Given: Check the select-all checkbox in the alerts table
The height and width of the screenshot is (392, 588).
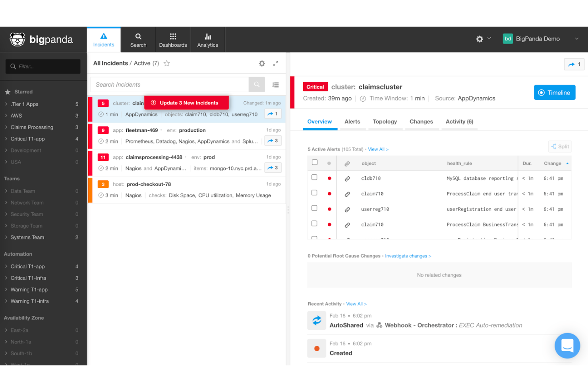Looking at the screenshot, I should tap(315, 162).
